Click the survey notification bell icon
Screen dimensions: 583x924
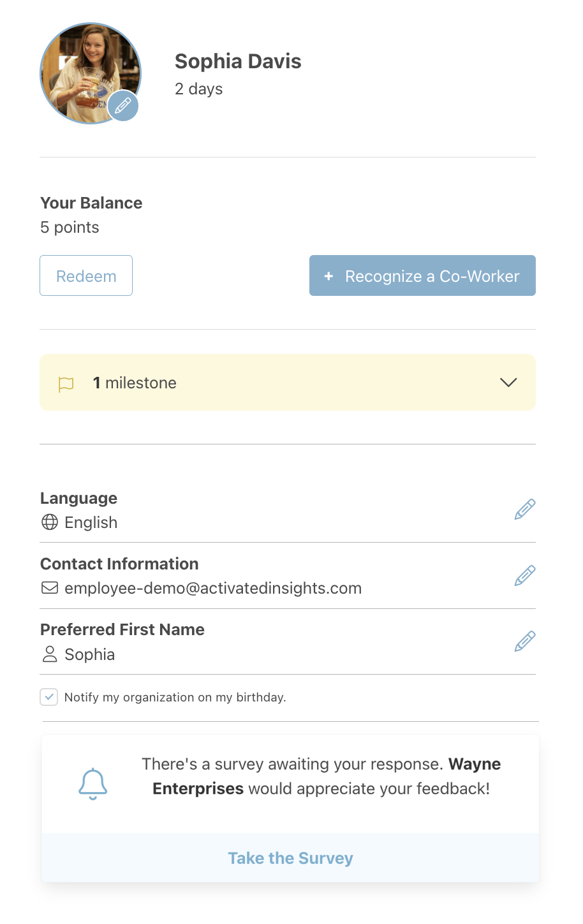[x=93, y=784]
